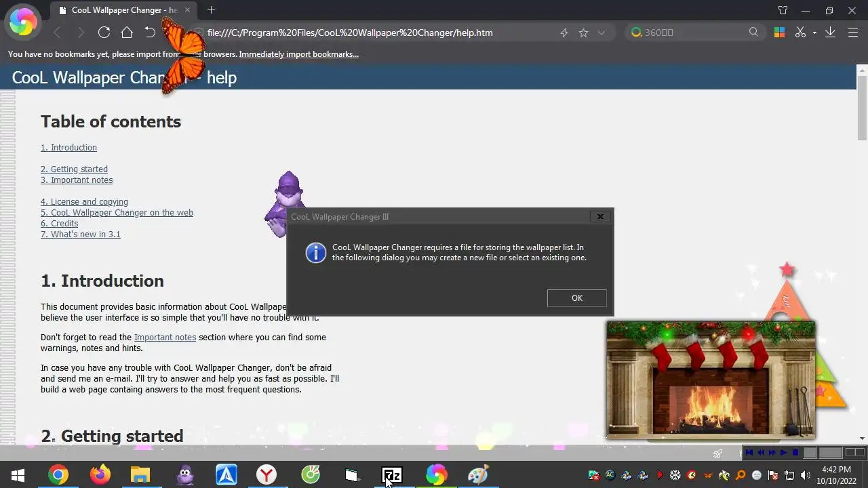Stop playback on the media widget
The width and height of the screenshot is (868, 488).
pyautogui.click(x=795, y=453)
